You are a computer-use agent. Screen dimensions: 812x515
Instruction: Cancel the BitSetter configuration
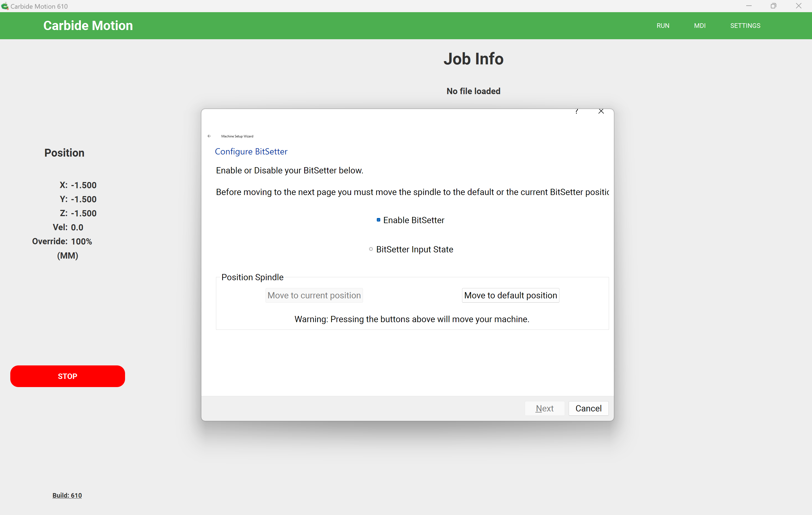[588, 408]
